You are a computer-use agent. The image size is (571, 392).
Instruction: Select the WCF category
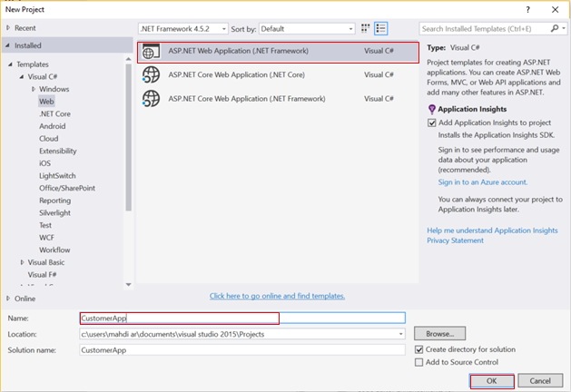click(46, 238)
